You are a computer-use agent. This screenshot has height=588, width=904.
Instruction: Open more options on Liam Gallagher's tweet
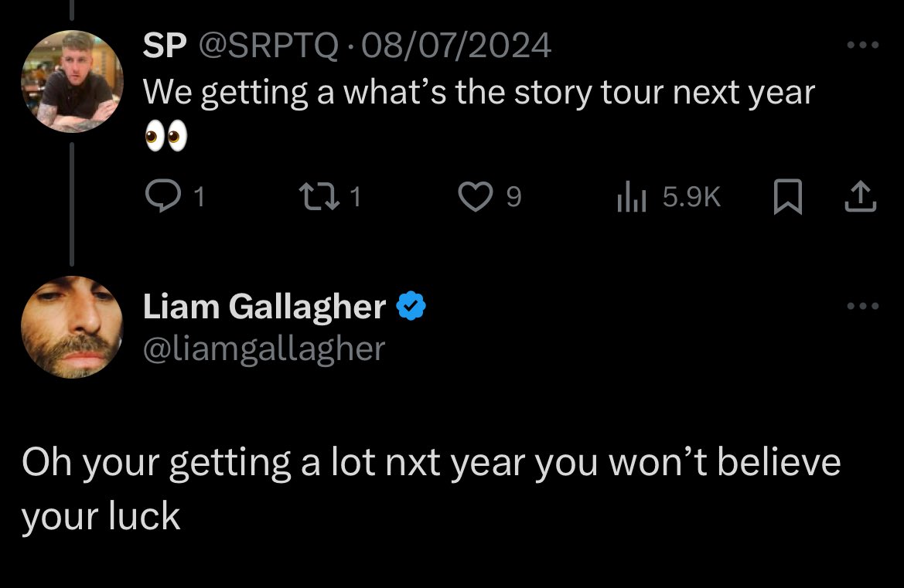pyautogui.click(x=862, y=307)
